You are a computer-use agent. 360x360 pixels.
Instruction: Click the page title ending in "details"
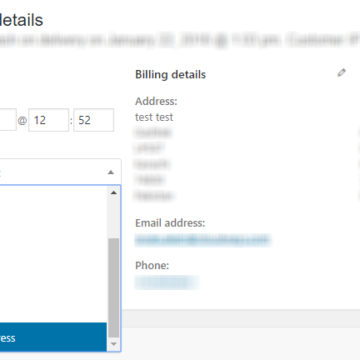point(21,20)
